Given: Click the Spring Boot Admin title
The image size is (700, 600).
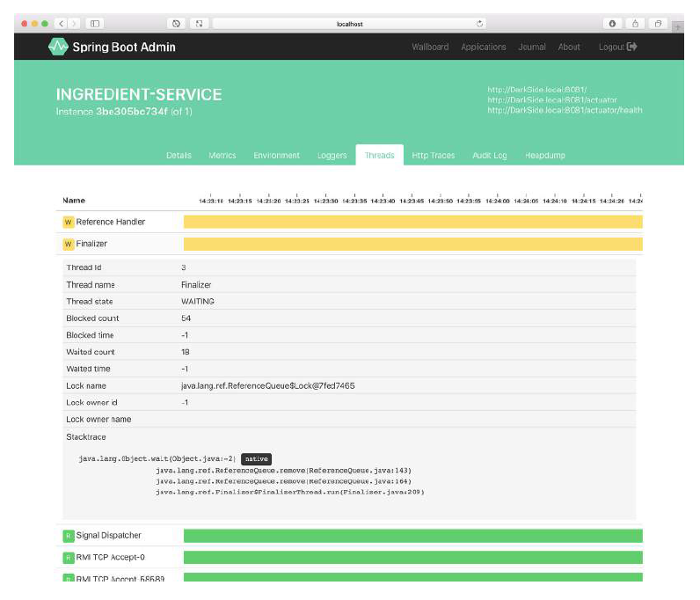Looking at the screenshot, I should 124,47.
